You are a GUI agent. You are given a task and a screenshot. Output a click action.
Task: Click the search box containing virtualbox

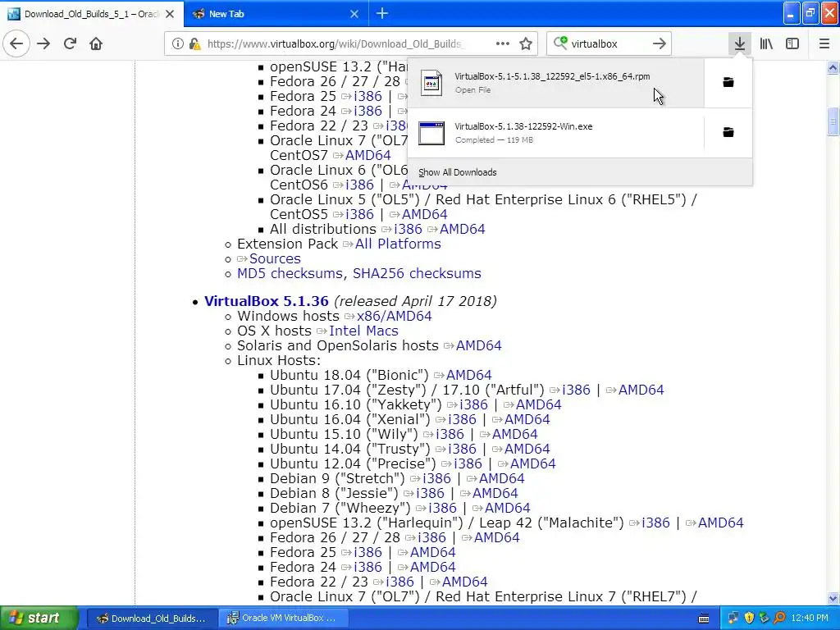(608, 43)
